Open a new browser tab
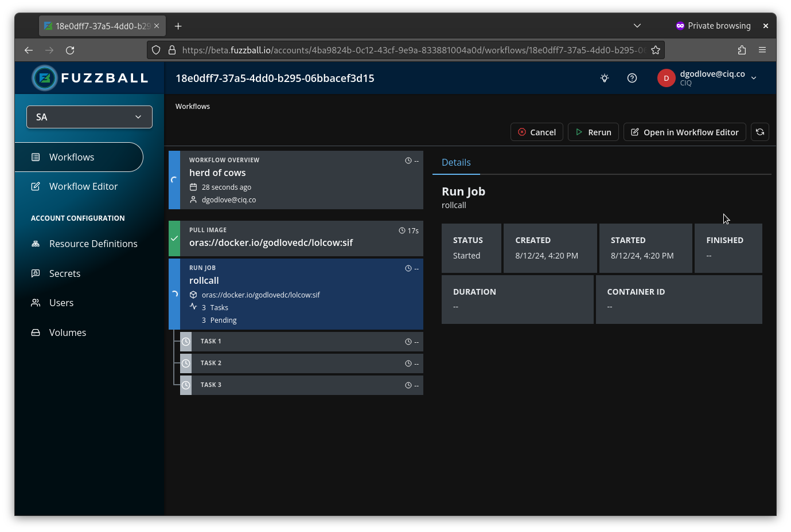The width and height of the screenshot is (791, 532). pos(178,26)
